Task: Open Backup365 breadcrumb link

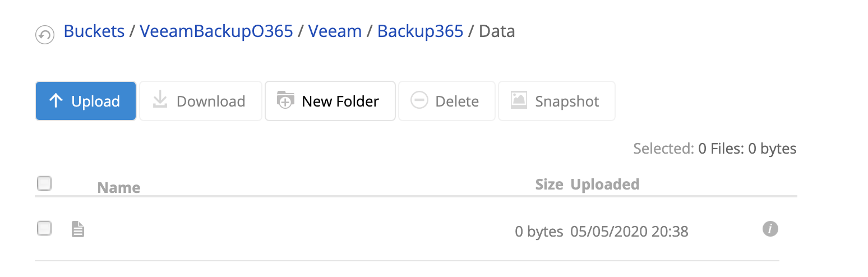Action: pos(421,31)
